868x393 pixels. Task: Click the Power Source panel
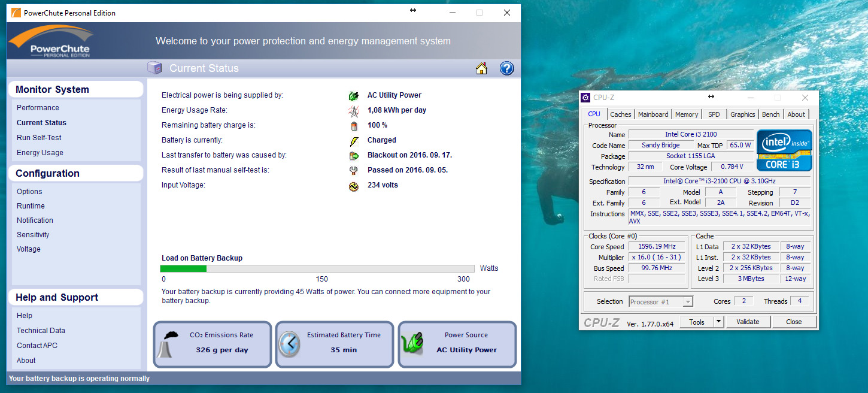point(457,344)
